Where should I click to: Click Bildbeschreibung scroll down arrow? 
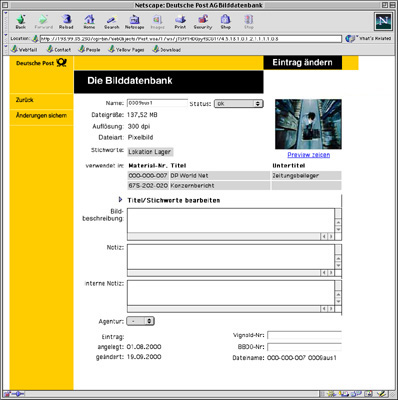[x=338, y=229]
